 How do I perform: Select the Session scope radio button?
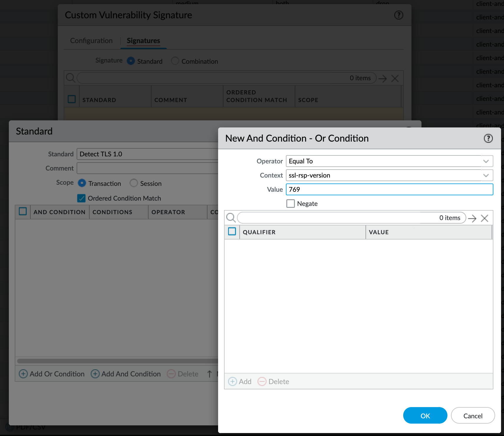click(x=134, y=183)
